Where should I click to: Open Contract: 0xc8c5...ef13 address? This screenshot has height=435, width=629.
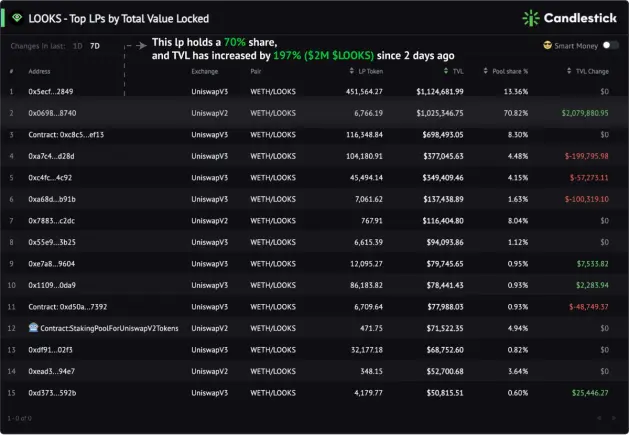pos(66,135)
